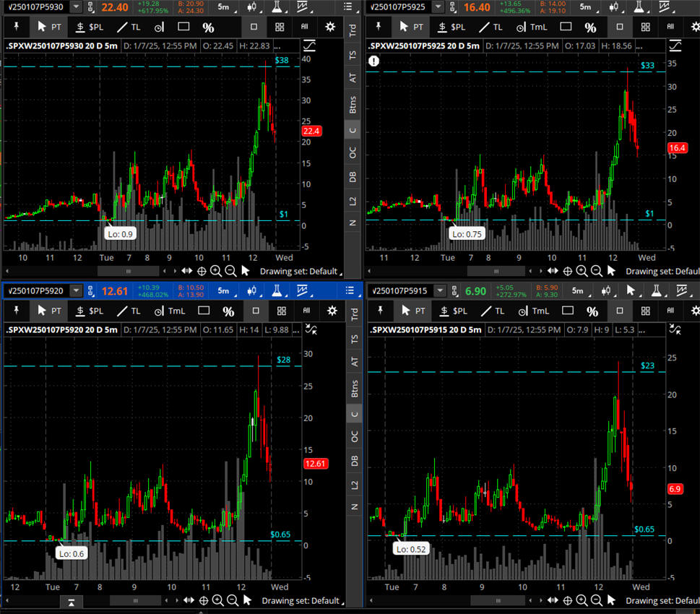Toggle single-cell view in P5925 toolbar
This screenshot has height=614, width=700.
pyautogui.click(x=619, y=27)
